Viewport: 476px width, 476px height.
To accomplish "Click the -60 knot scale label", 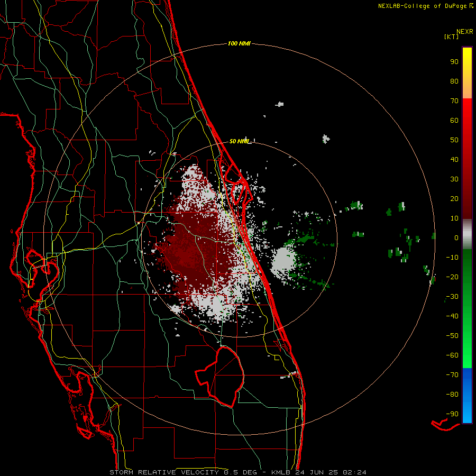I will (452, 355).
